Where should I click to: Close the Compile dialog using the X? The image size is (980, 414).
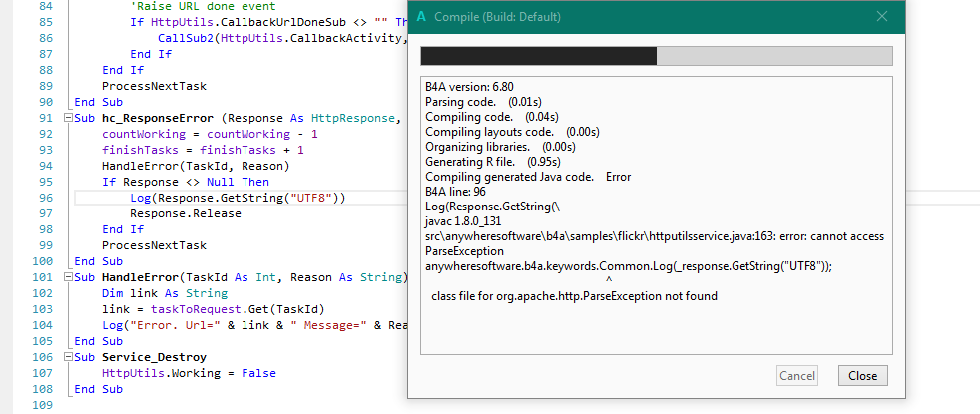click(x=882, y=17)
